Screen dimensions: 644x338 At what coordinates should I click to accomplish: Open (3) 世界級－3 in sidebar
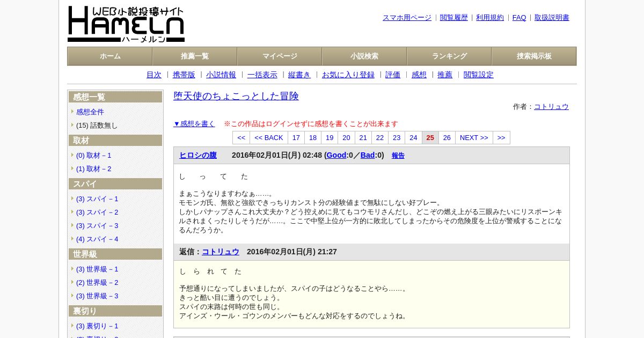[97, 296]
